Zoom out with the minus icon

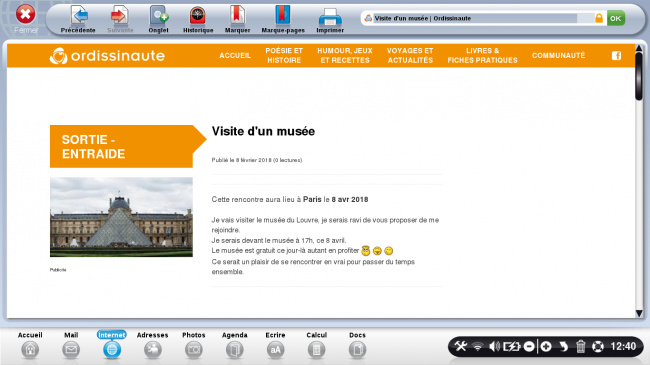pyautogui.click(x=529, y=346)
